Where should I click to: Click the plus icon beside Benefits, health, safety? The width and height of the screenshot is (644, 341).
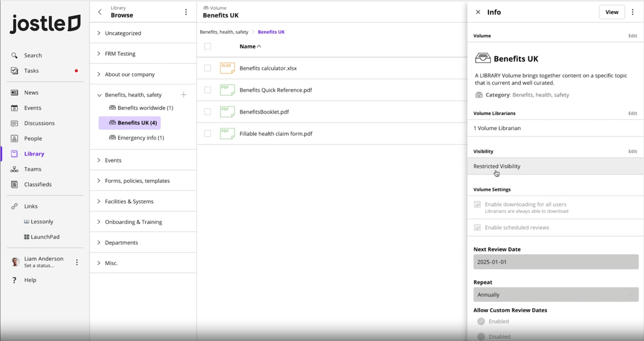tap(184, 95)
